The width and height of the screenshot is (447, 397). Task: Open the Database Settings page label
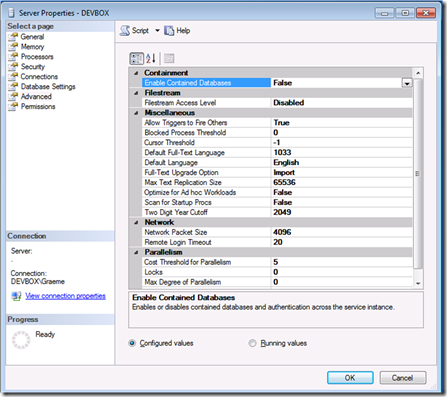48,87
